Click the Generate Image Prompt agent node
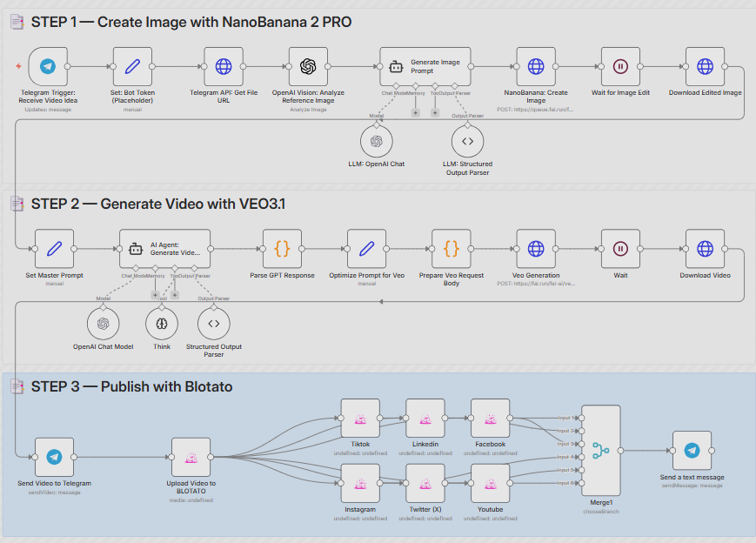 (425, 67)
